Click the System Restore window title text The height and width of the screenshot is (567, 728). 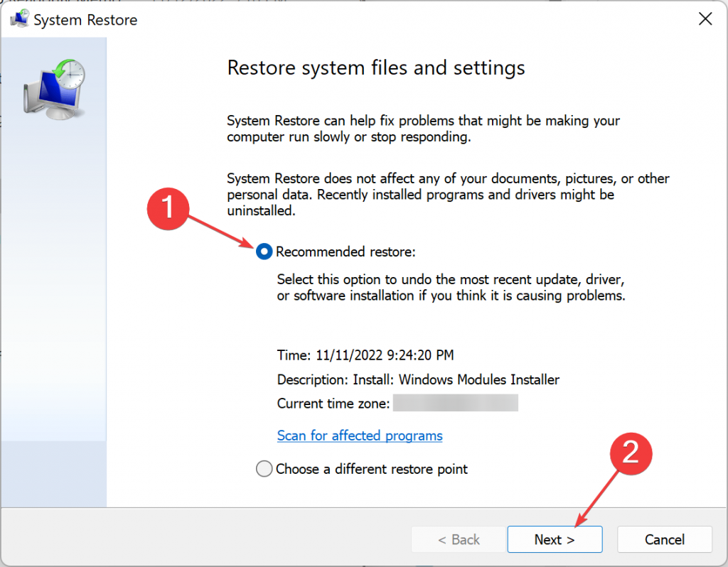[85, 20]
